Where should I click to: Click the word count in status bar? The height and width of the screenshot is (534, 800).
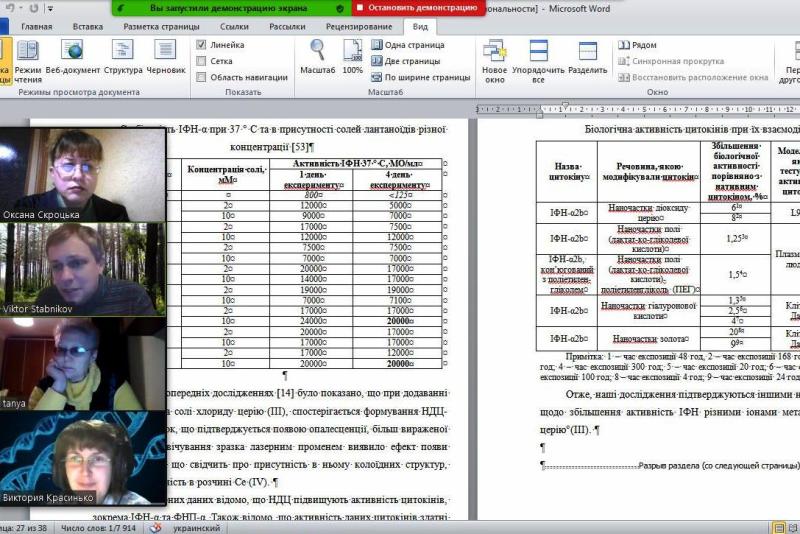[98, 528]
